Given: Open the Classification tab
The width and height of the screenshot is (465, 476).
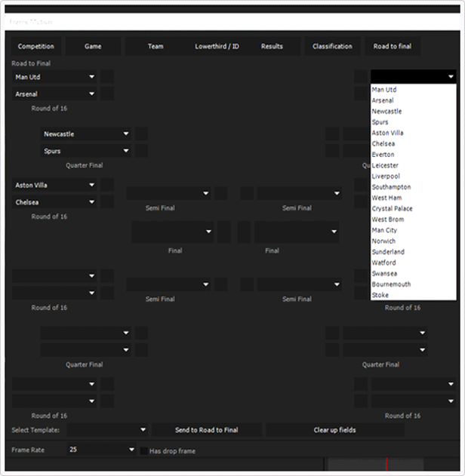Looking at the screenshot, I should coord(332,46).
